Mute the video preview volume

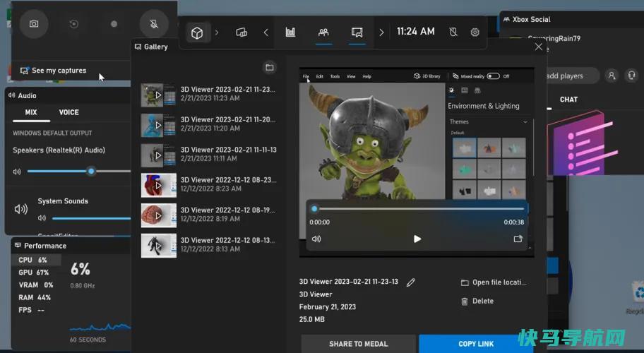tap(316, 239)
